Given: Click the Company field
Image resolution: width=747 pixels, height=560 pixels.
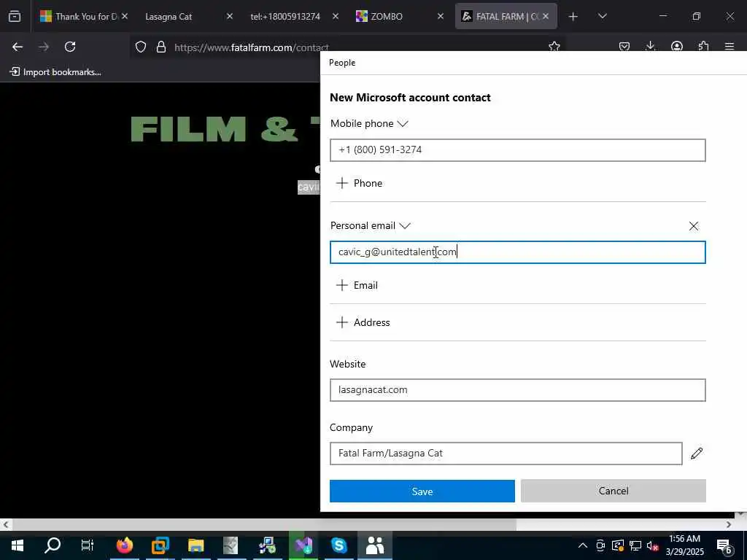Looking at the screenshot, I should click(x=506, y=454).
